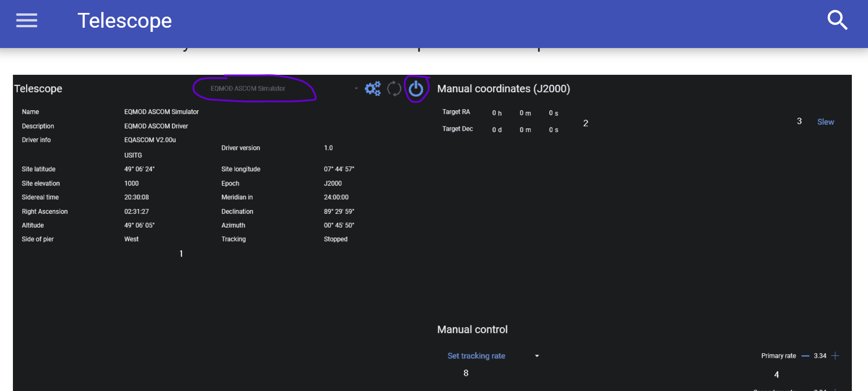Click the primary rate value 3.34

820,356
